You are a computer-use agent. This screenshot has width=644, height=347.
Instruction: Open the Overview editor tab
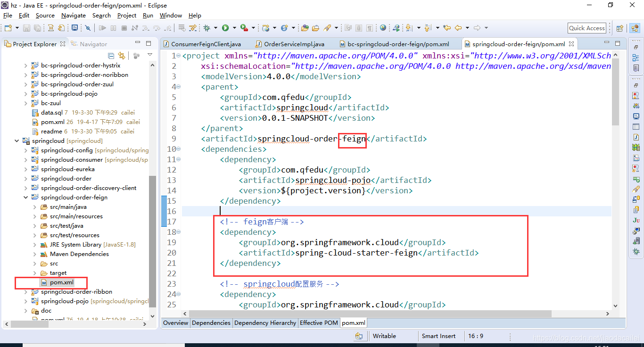(x=176, y=322)
